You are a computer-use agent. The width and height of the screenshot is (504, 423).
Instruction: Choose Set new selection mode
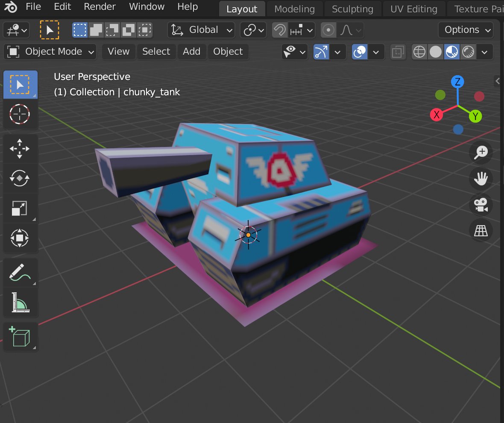pos(80,30)
